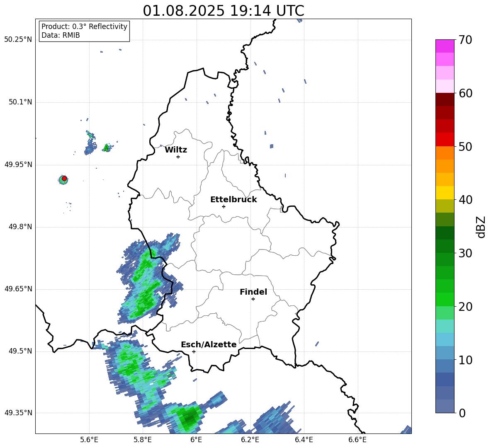Click the 49.8°N latitude label
The width and height of the screenshot is (491, 448).
click(x=20, y=227)
